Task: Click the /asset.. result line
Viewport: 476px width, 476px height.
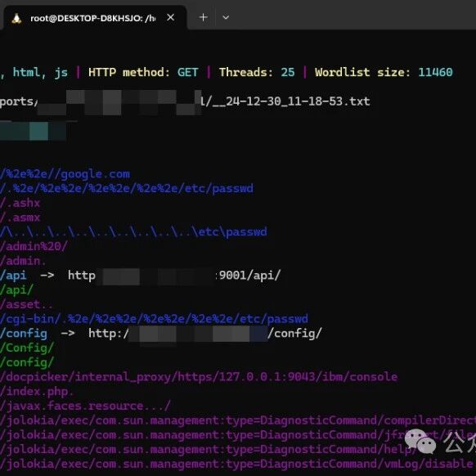Action: 26,304
